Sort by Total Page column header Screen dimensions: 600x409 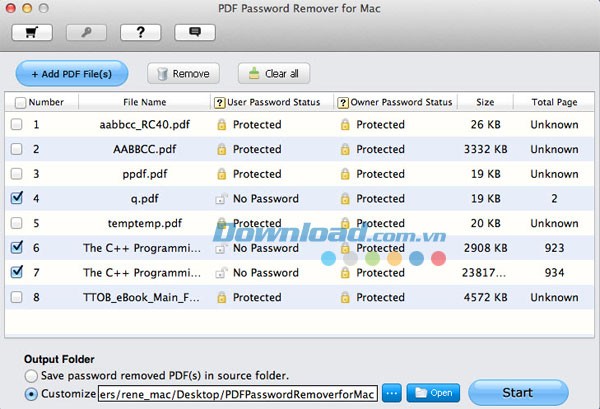click(554, 102)
